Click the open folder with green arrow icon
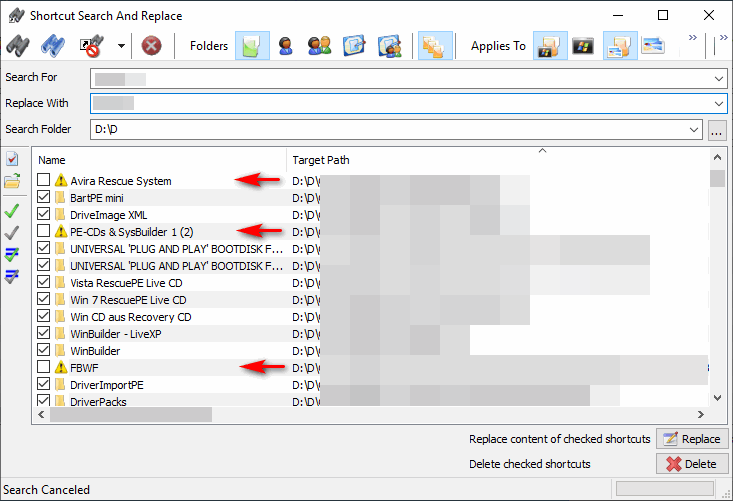This screenshot has height=501, width=733. pyautogui.click(x=13, y=181)
